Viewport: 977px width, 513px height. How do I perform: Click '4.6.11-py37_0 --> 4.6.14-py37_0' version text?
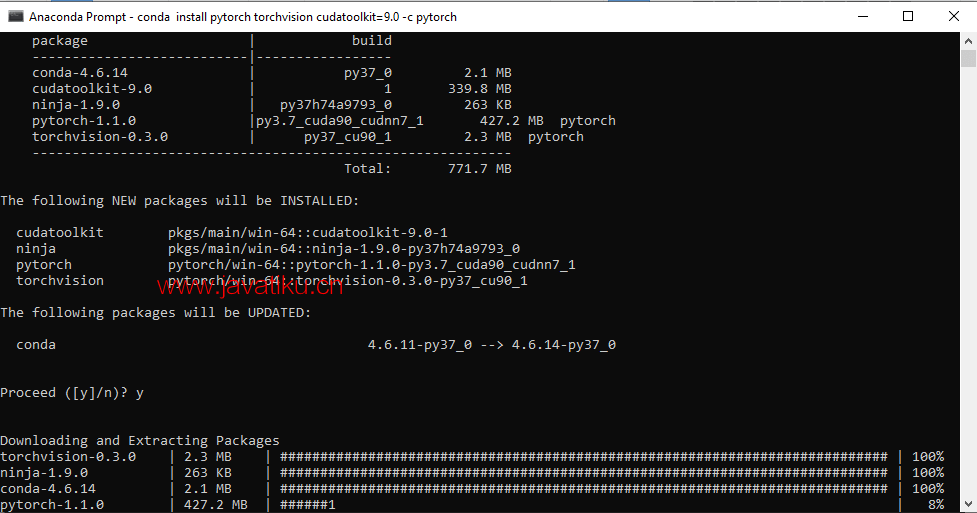click(492, 345)
